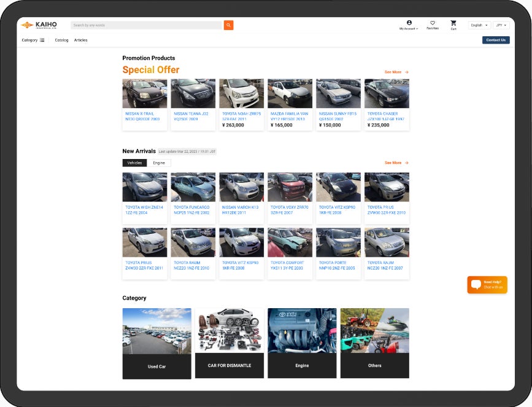The image size is (532, 407).
Task: Open the Articles menu item
Action: [81, 40]
